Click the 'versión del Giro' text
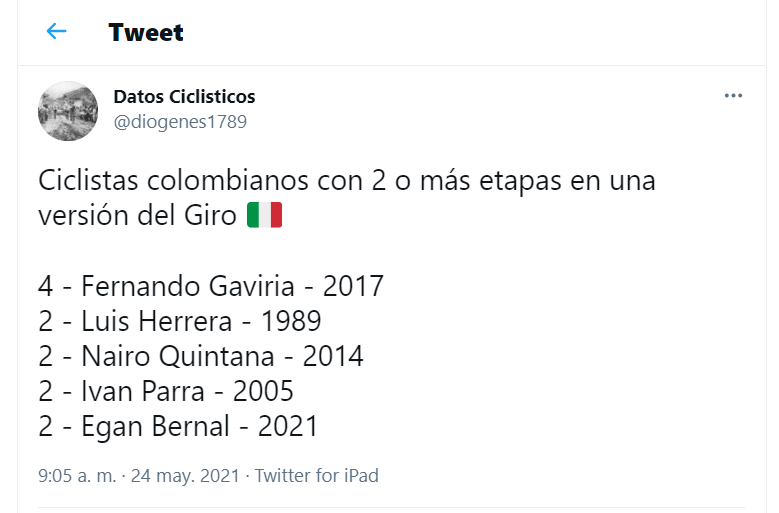 click(137, 216)
